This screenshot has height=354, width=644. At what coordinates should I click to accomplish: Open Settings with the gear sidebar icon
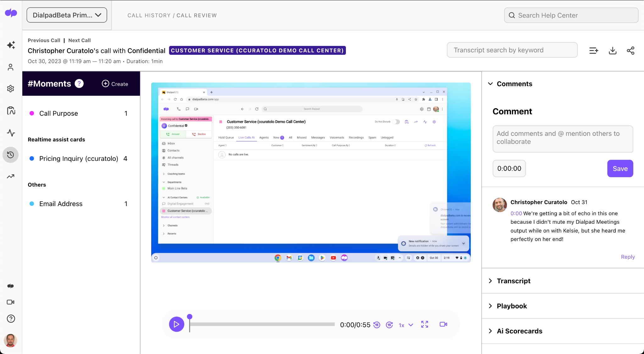tap(11, 88)
